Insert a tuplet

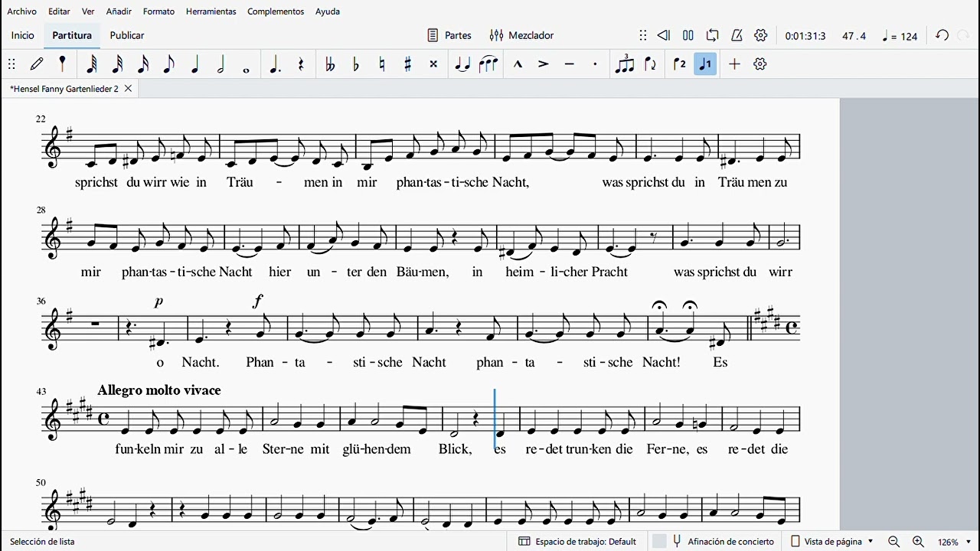625,64
